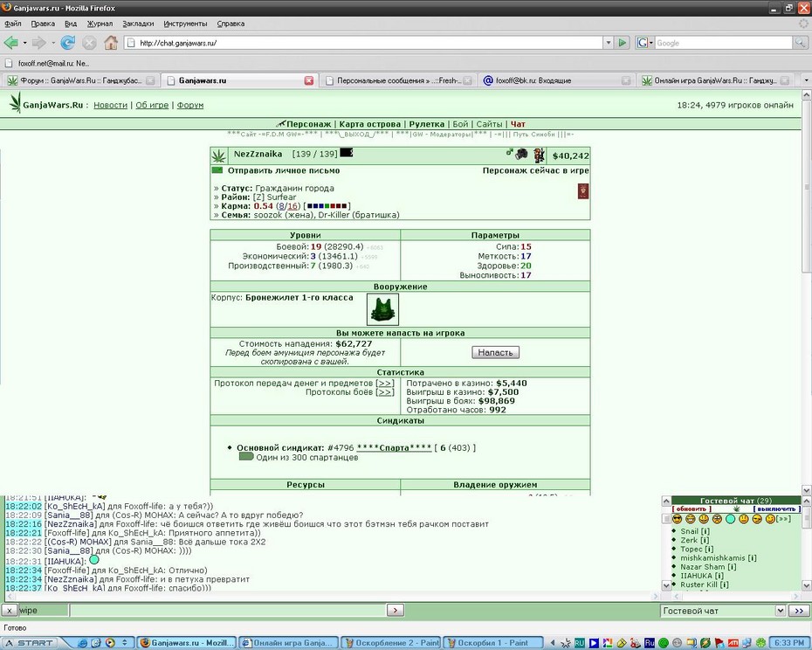Click the sunglasses smiley in chat panel
Image resolution: width=812 pixels, height=650 pixels.
coord(677,519)
